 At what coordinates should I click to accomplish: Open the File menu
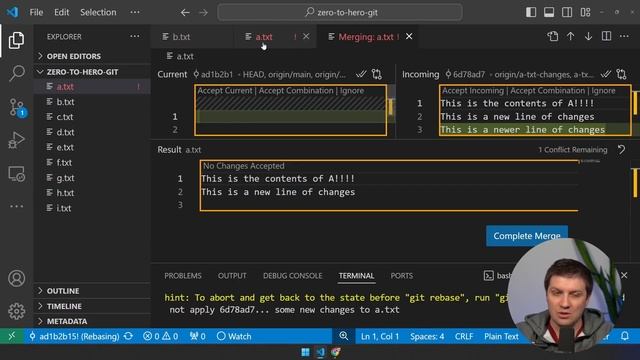[36, 12]
